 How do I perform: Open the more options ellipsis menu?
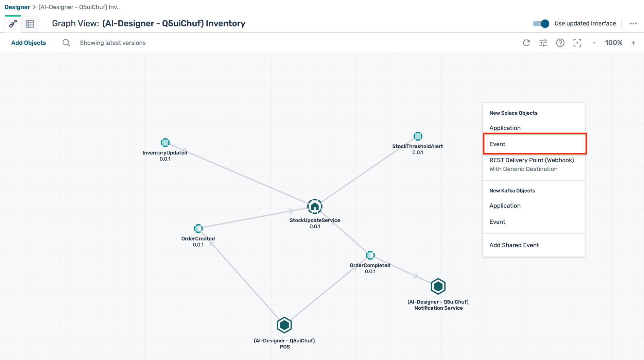(633, 23)
